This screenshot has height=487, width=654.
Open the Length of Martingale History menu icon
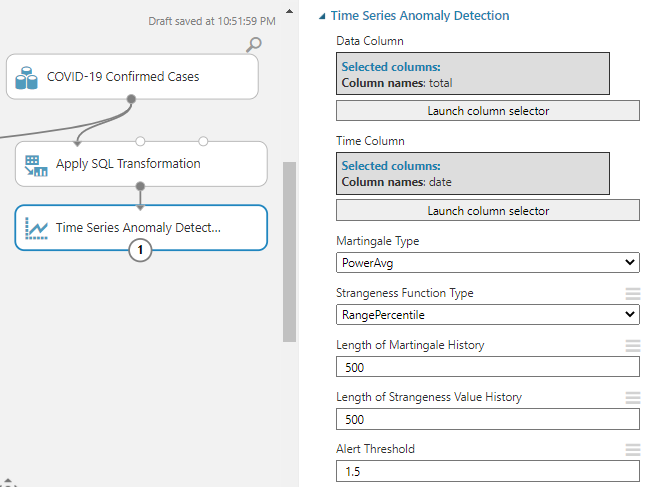(632, 346)
